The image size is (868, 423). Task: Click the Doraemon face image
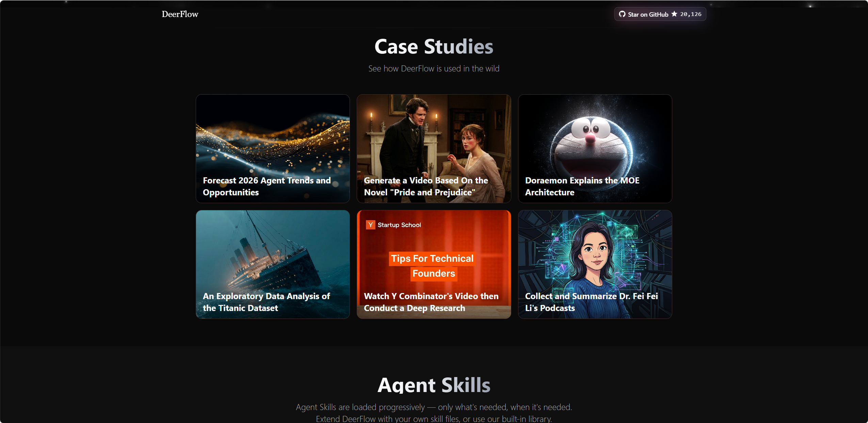(592, 145)
